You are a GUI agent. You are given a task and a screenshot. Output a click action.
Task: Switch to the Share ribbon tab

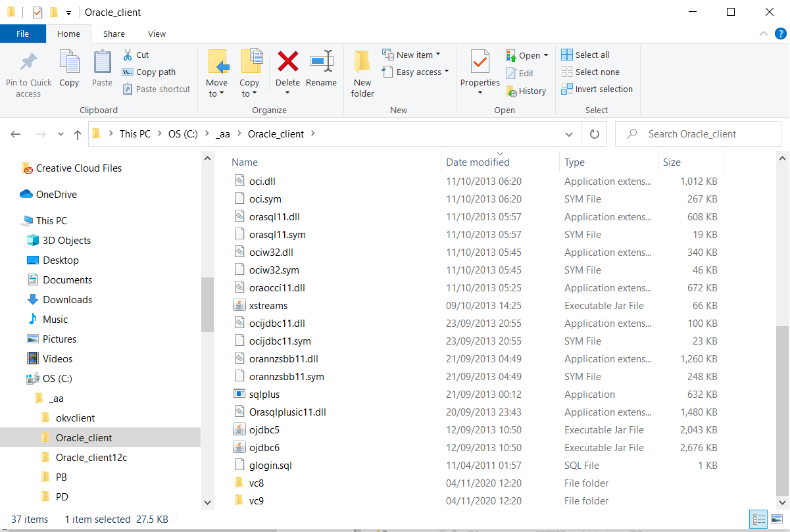[x=114, y=34]
